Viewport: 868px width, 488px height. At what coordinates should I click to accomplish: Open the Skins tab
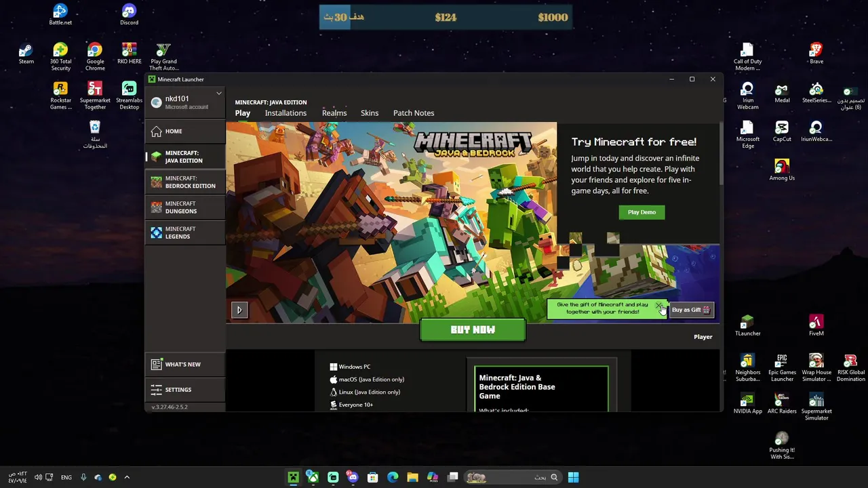point(370,113)
